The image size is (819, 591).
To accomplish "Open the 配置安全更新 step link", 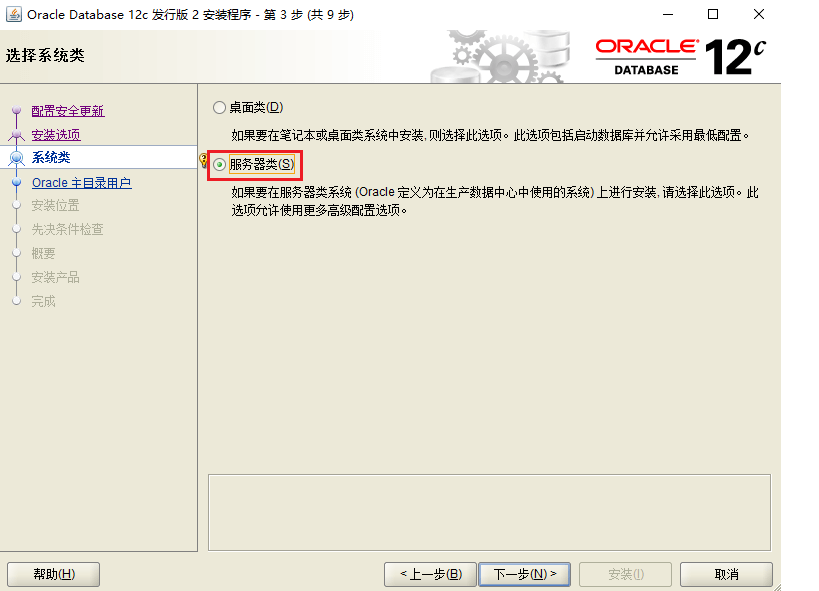I will point(68,111).
